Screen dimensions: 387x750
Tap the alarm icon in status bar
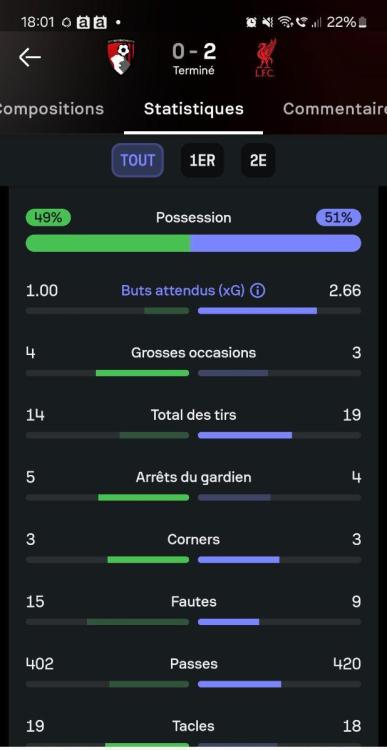251,22
